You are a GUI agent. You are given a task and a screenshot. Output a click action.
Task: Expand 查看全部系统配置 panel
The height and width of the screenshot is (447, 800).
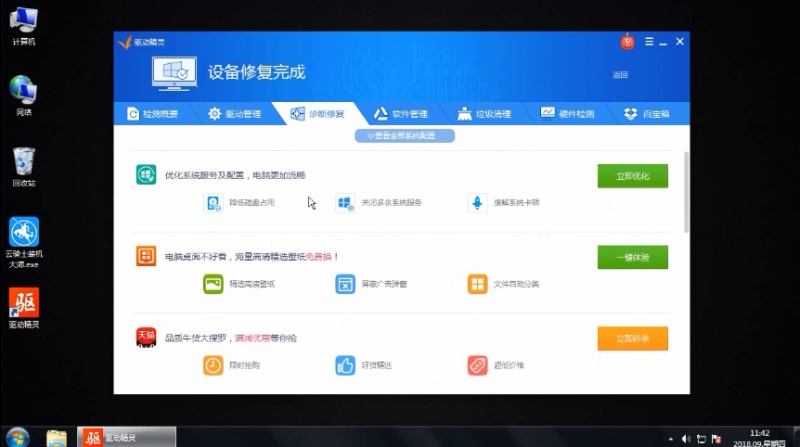point(405,136)
